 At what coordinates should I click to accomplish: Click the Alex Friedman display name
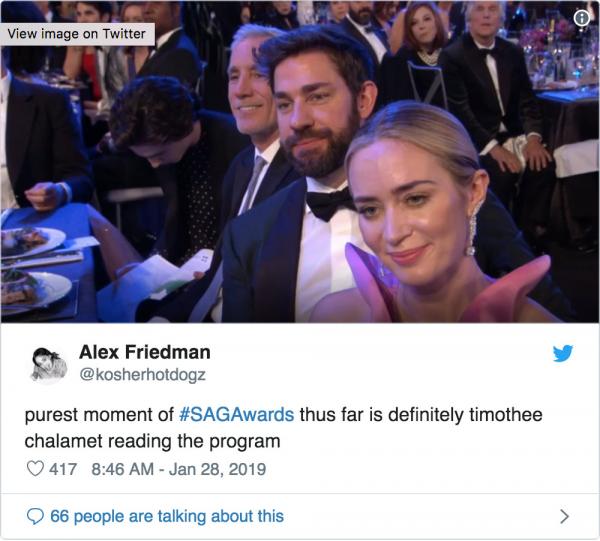(x=145, y=352)
